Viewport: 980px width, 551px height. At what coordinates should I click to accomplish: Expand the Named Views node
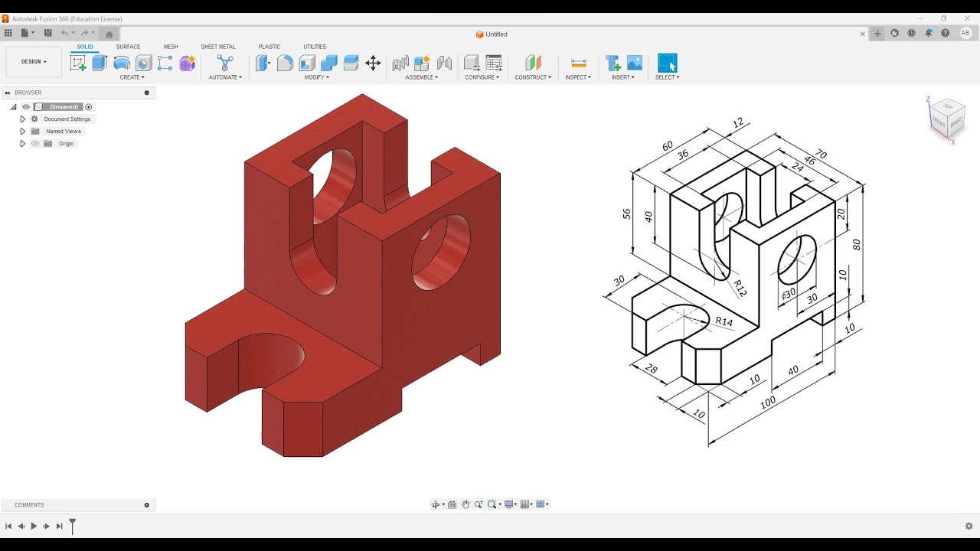[22, 132]
